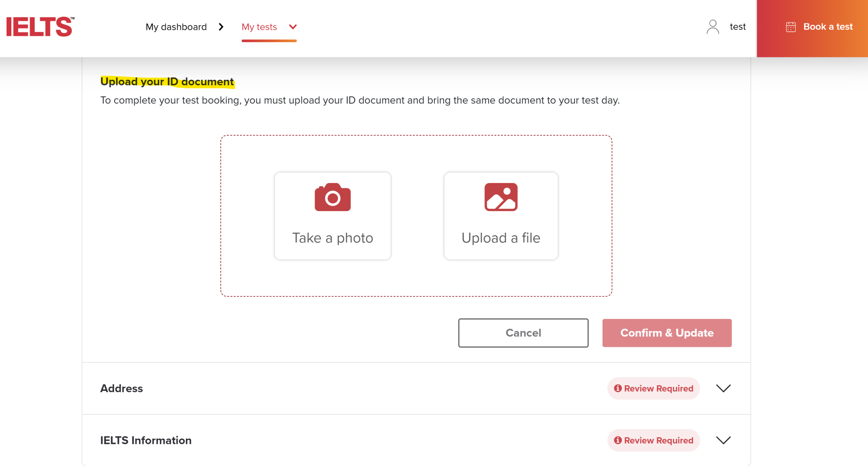The width and height of the screenshot is (868, 466).
Task: Click the info icon in Address badge
Action: click(x=617, y=388)
